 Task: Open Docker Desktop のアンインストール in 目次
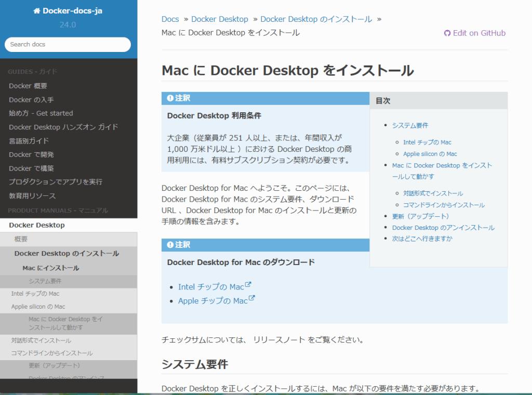click(x=443, y=228)
